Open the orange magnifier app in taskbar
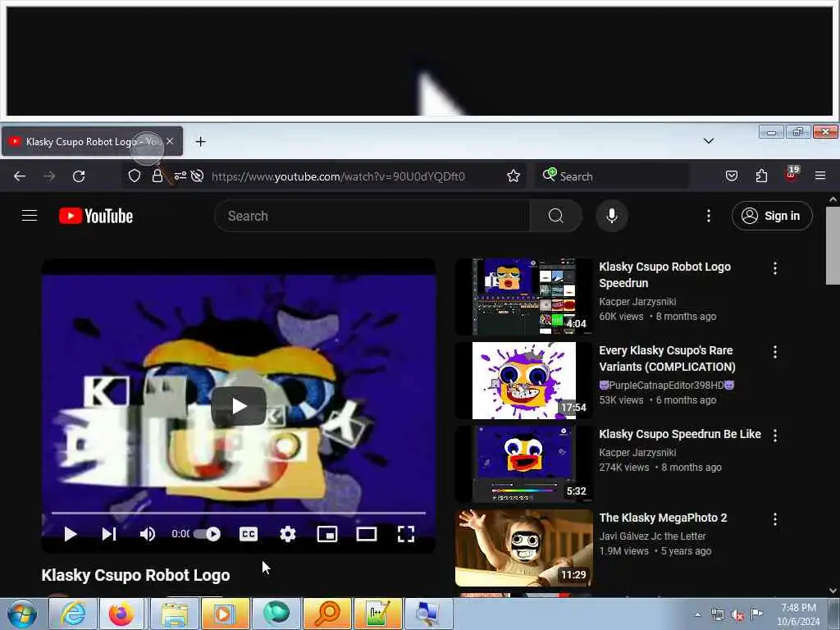This screenshot has width=840, height=630. click(x=327, y=614)
